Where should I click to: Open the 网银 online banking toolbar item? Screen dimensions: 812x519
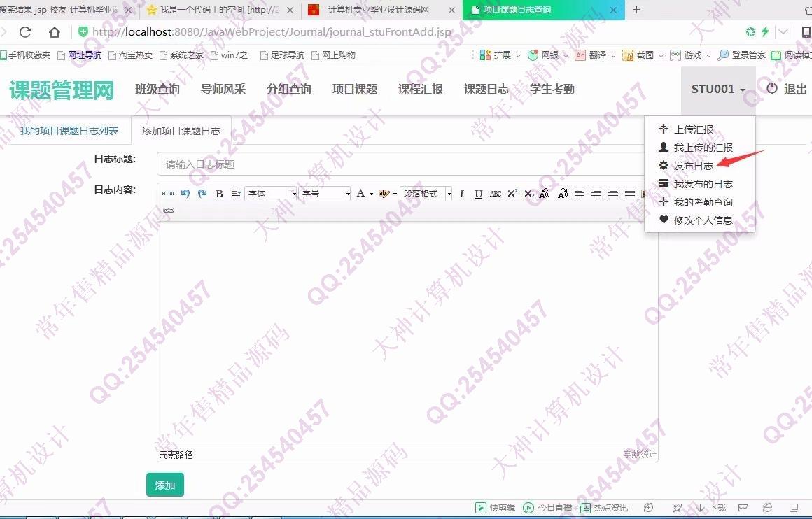tap(548, 55)
